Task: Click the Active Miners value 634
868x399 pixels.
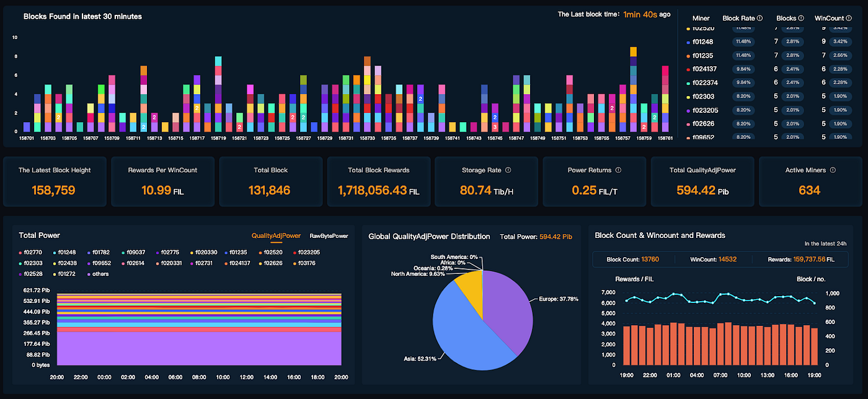Action: 810,190
